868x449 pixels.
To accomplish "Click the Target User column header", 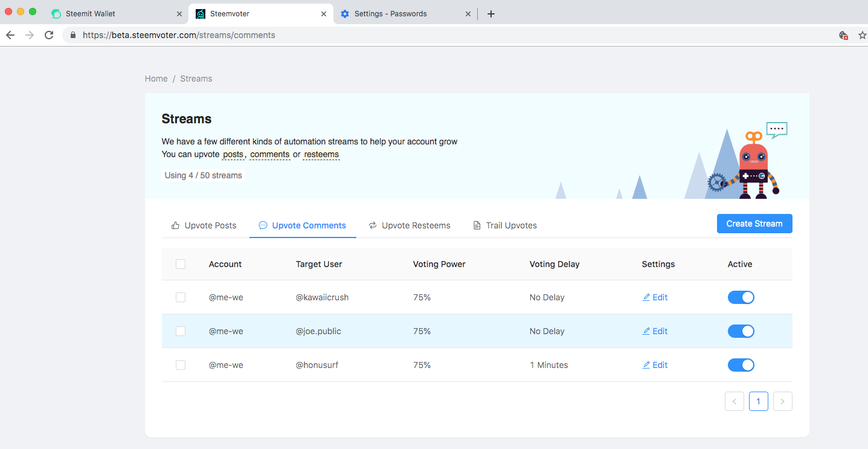I will (x=319, y=264).
